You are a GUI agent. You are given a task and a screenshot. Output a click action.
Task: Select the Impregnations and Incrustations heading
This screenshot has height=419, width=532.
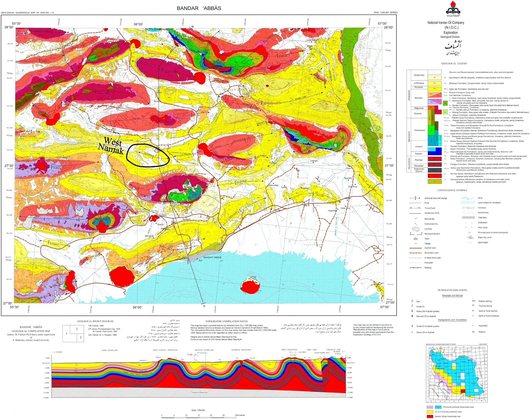click(453, 320)
